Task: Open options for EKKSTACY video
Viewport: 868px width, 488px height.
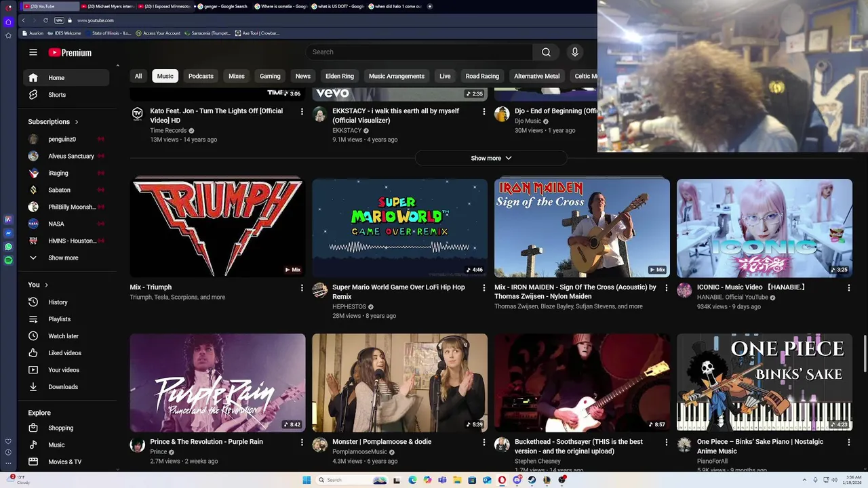Action: click(x=484, y=112)
